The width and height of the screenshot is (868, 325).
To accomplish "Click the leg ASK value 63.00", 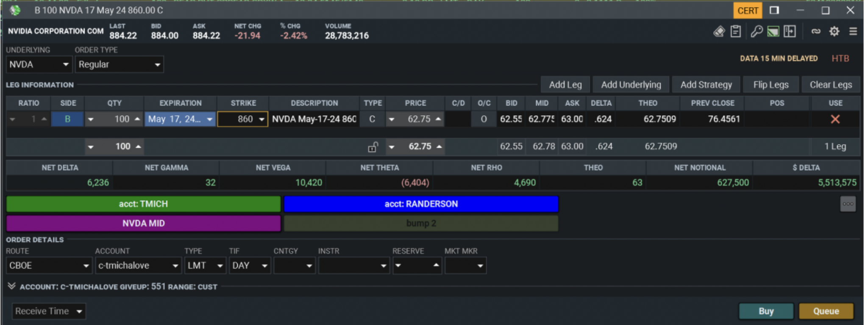I will pyautogui.click(x=572, y=119).
